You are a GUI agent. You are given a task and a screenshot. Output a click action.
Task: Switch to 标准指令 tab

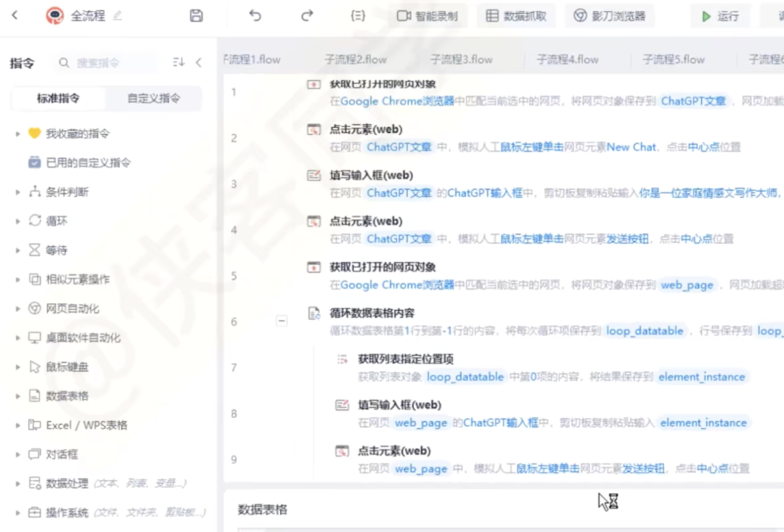click(x=58, y=98)
